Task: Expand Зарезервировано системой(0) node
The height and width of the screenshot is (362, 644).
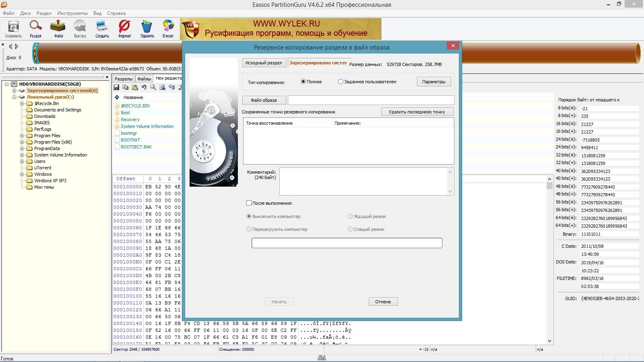Action: (x=14, y=90)
